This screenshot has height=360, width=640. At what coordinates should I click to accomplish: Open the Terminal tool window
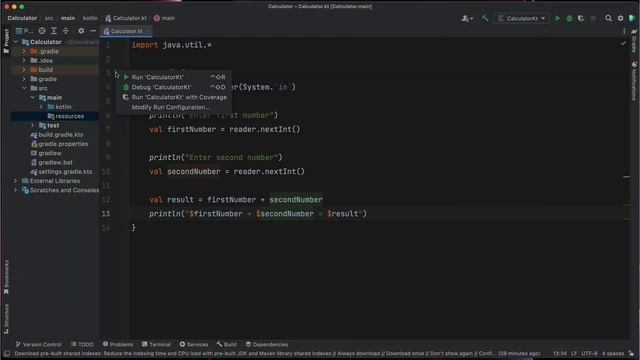click(x=156, y=344)
